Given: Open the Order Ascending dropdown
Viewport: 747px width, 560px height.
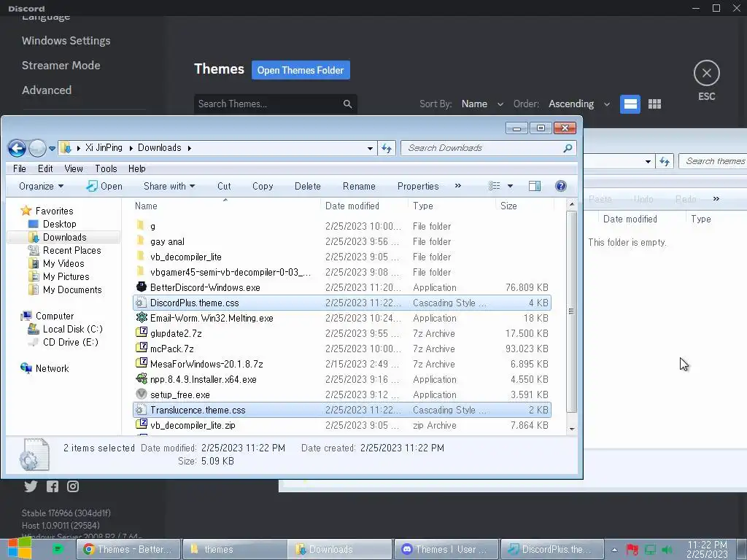Looking at the screenshot, I should pos(579,104).
